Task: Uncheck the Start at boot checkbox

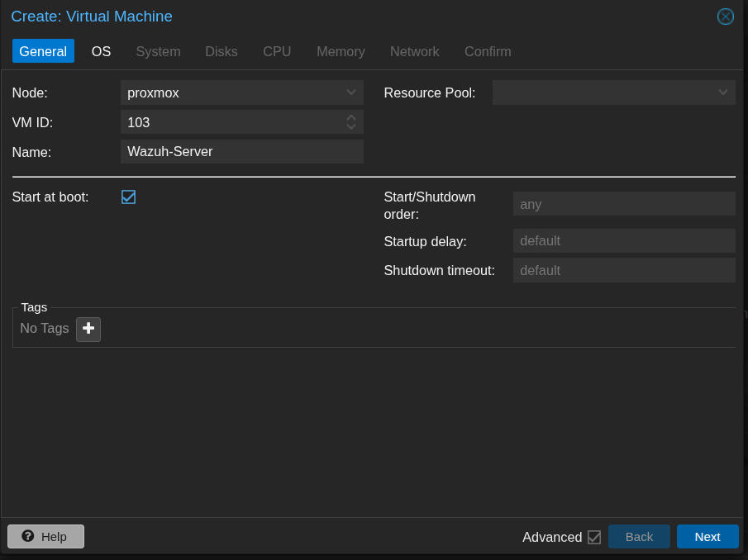Action: pos(128,197)
